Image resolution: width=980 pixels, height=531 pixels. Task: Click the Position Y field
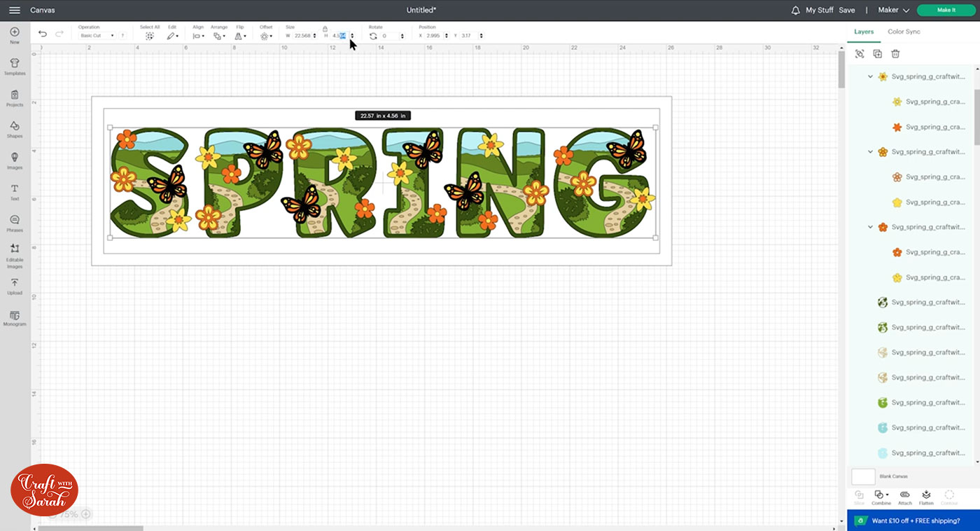pyautogui.click(x=470, y=36)
